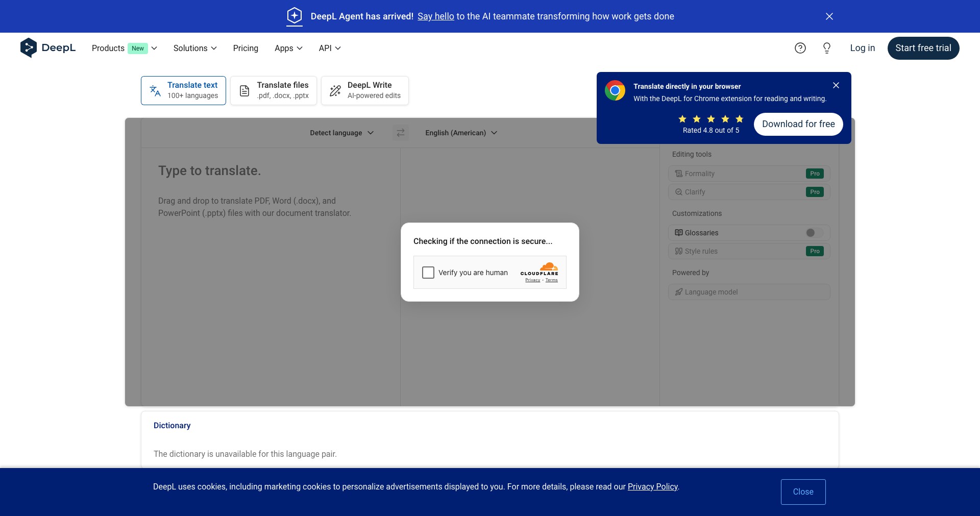
Task: Click the Formality icon
Action: 679,174
